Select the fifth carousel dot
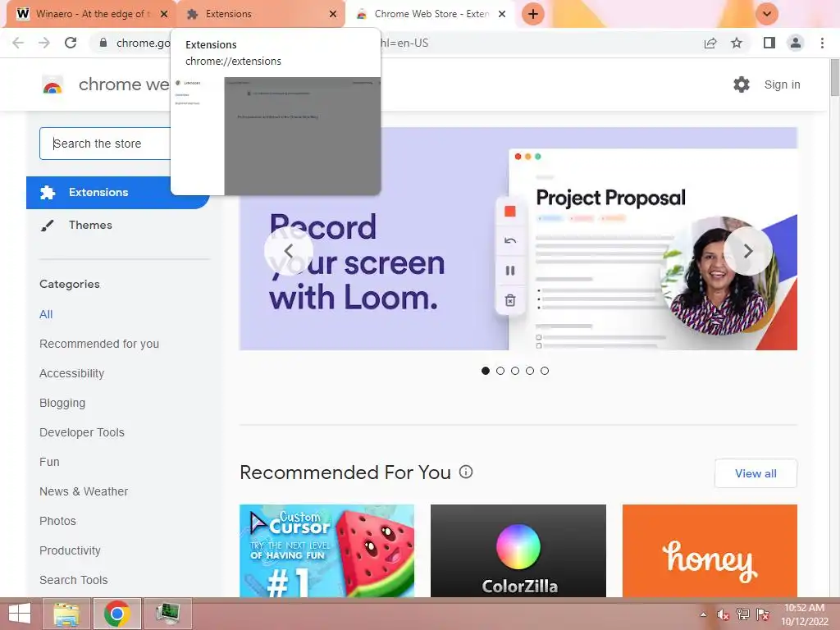The height and width of the screenshot is (630, 840). coord(545,371)
